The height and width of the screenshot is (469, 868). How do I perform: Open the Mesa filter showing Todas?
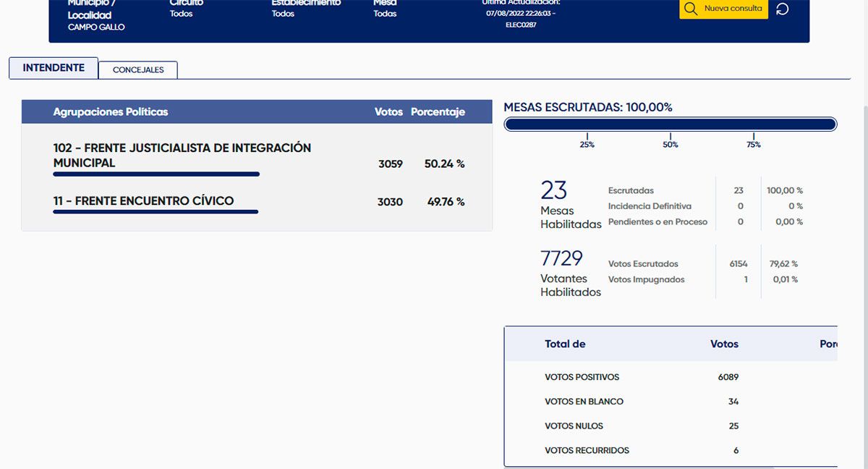point(385,14)
